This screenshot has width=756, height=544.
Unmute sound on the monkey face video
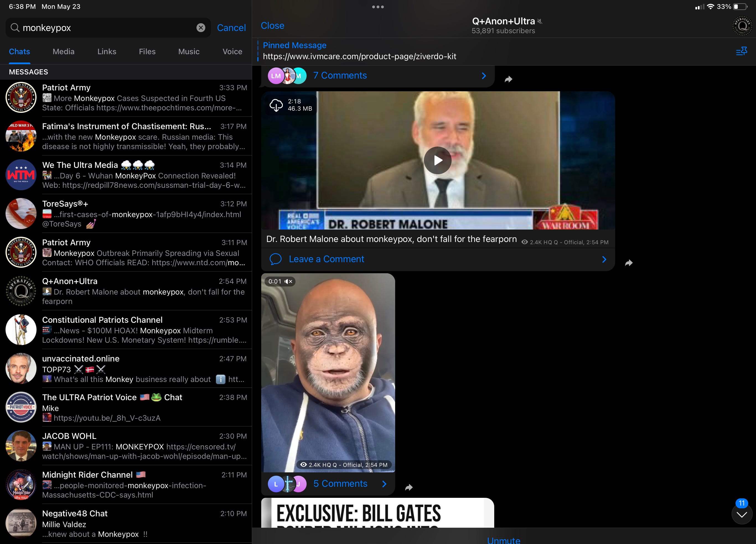pyautogui.click(x=288, y=282)
